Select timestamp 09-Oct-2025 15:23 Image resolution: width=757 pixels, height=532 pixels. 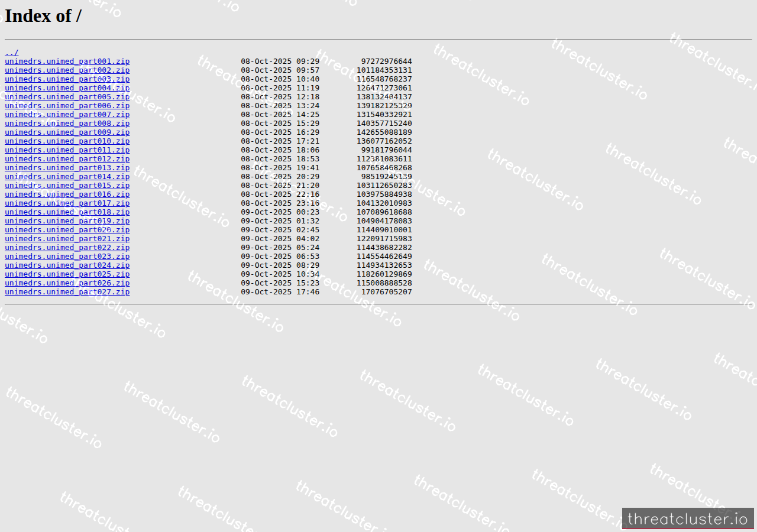pyautogui.click(x=280, y=283)
